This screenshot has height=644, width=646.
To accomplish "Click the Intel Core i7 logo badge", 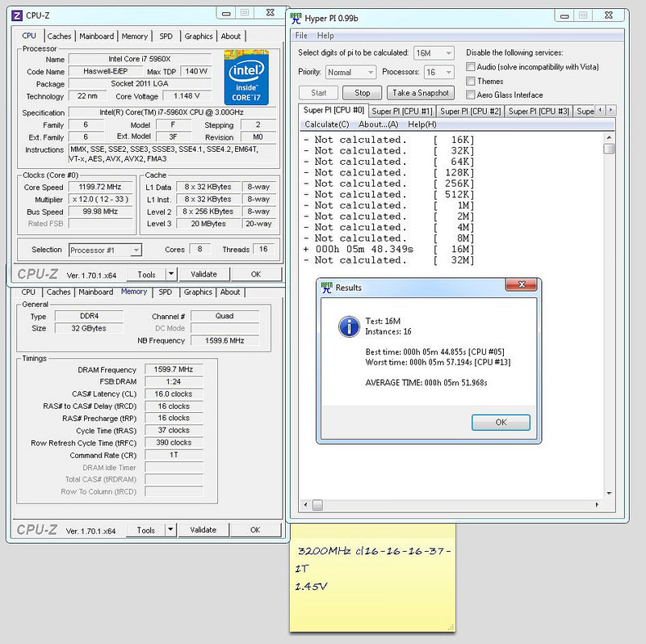I will pos(246,78).
